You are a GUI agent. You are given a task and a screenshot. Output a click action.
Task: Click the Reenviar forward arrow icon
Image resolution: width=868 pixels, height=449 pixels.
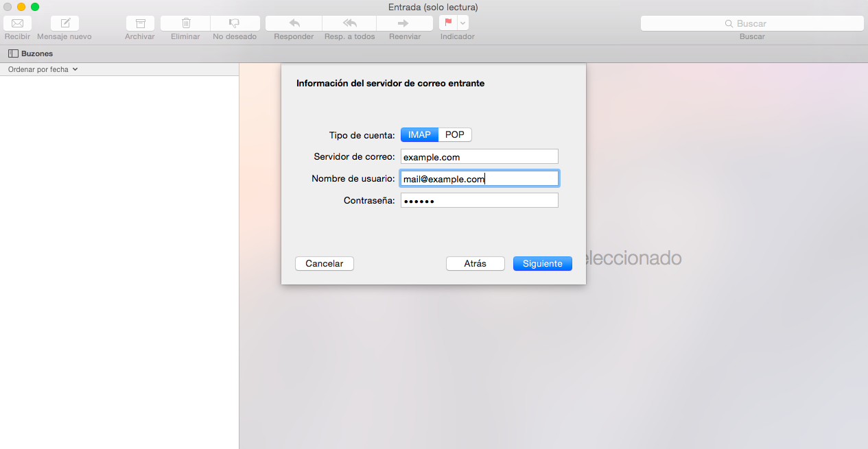tap(405, 23)
